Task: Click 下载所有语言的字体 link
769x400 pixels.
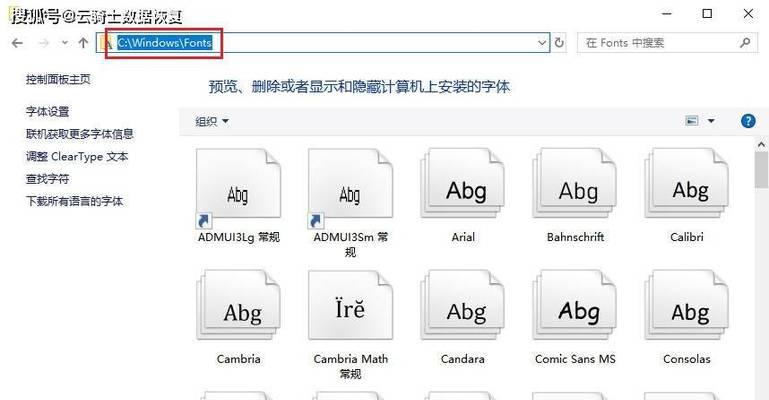Action: (75, 201)
